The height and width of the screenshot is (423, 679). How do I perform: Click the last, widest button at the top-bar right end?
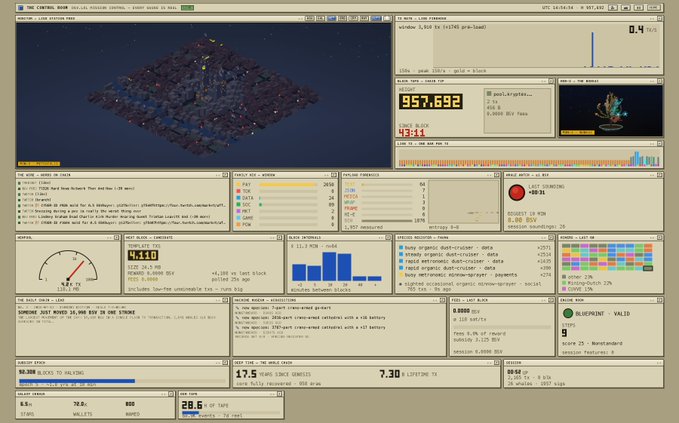click(653, 8)
